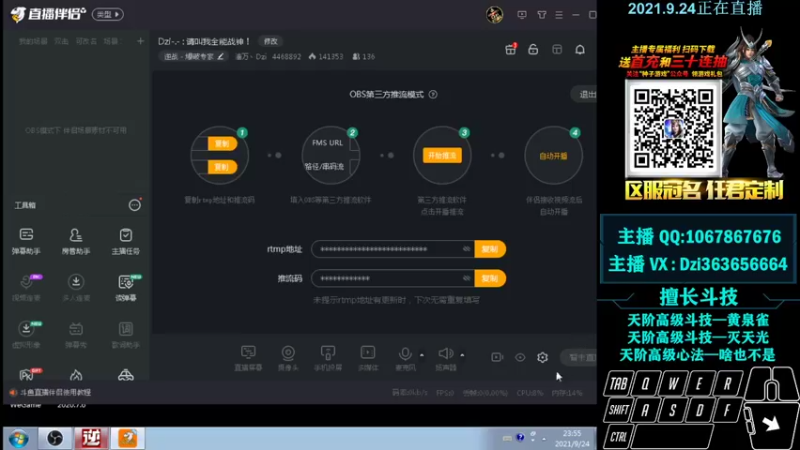Add 直播屏幕 screen capture source
Image resolution: width=800 pixels, height=450 pixels.
tap(248, 358)
